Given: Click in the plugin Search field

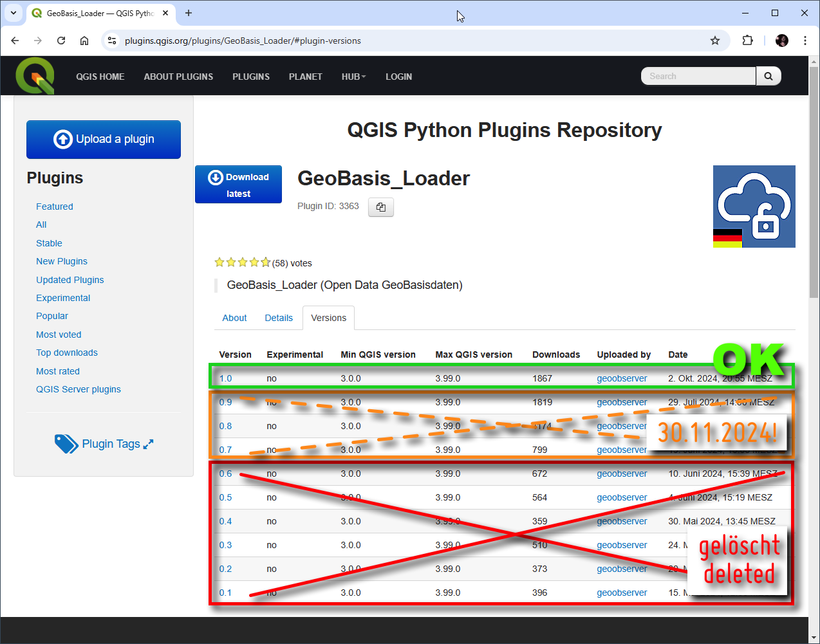Looking at the screenshot, I should [x=698, y=76].
